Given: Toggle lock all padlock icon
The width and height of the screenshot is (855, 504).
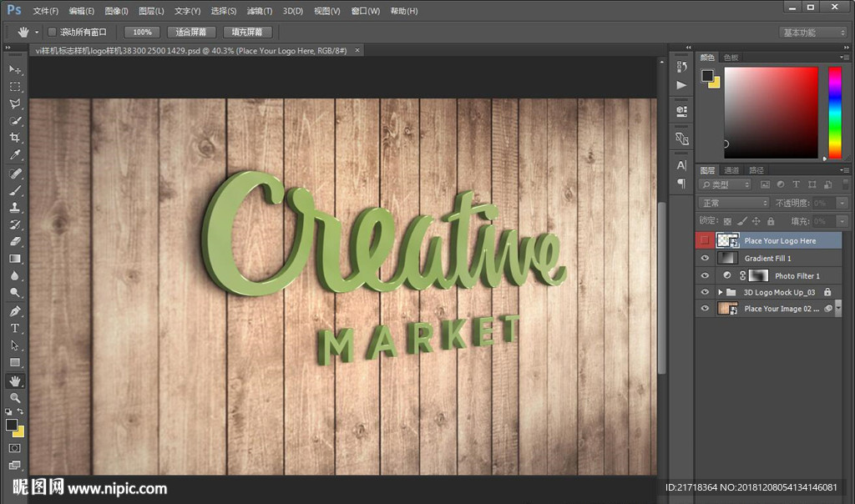Looking at the screenshot, I should pyautogui.click(x=771, y=220).
